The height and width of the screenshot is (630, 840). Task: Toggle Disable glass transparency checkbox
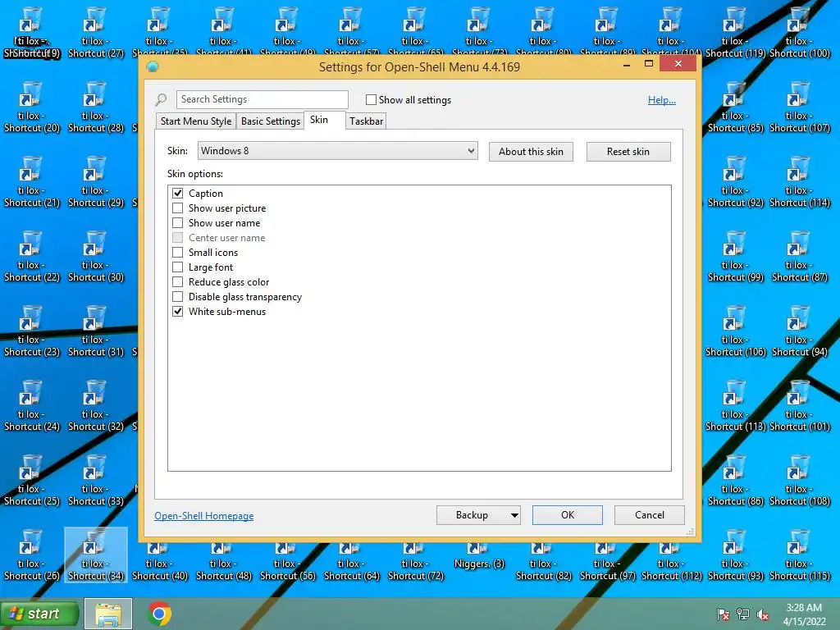(177, 296)
